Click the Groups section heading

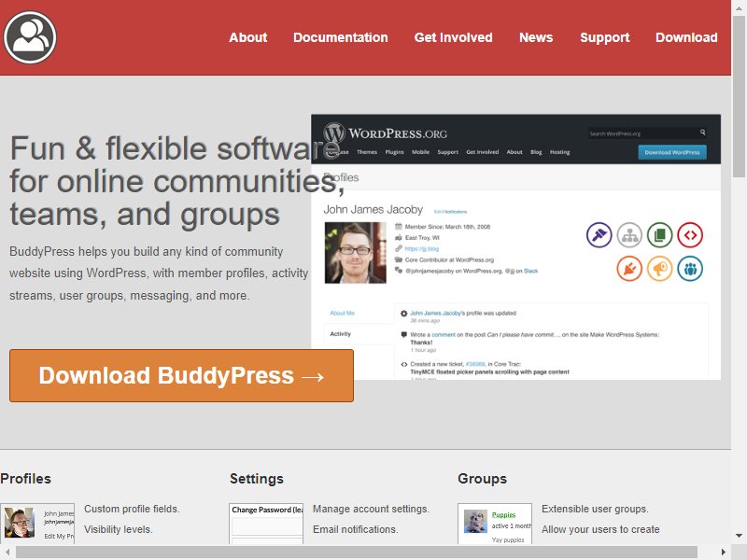pyautogui.click(x=482, y=479)
